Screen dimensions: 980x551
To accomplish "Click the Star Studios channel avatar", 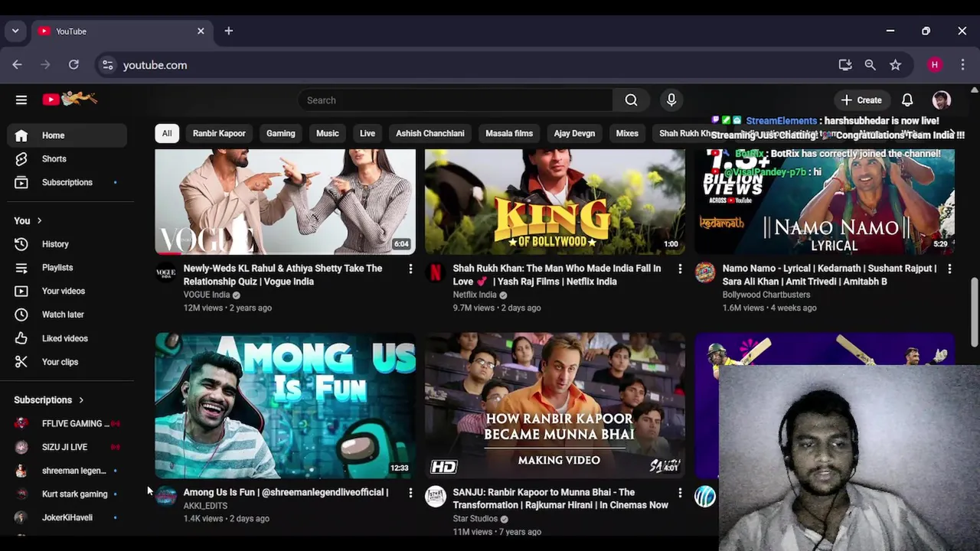I will pos(435,497).
